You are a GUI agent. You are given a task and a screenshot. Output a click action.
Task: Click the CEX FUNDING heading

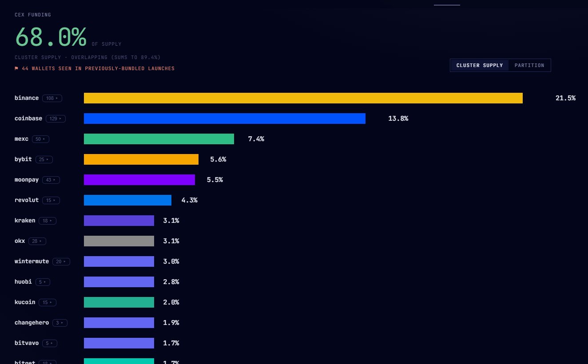(x=33, y=15)
